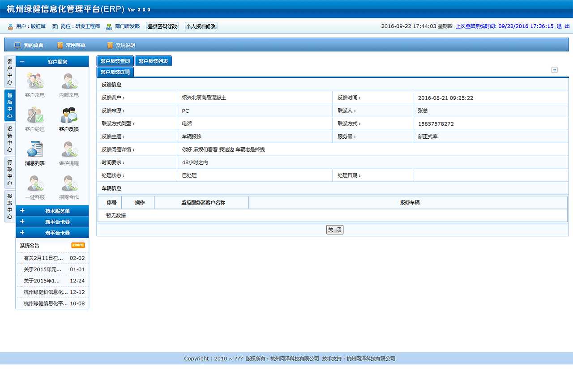
Task: Collapse the 客户服务 section
Action: [22, 62]
